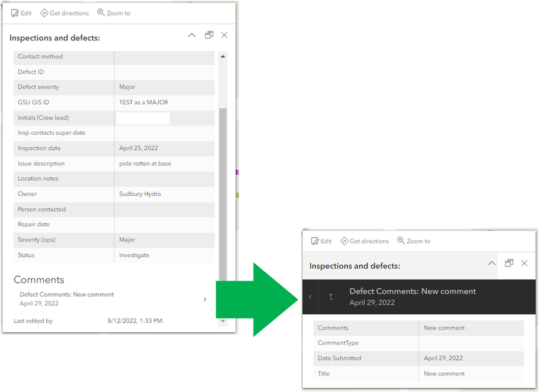Return to parent feature with up arrow
The height and width of the screenshot is (392, 539).
(x=331, y=297)
